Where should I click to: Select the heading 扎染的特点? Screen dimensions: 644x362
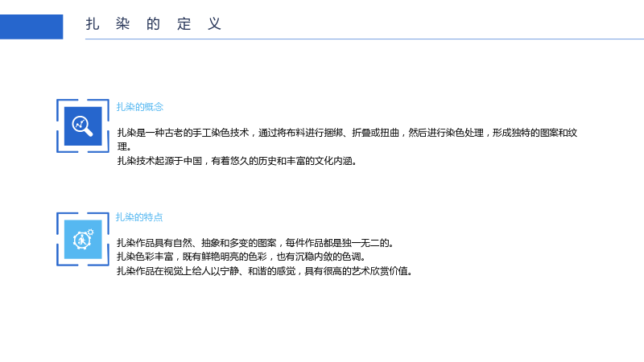pos(139,217)
